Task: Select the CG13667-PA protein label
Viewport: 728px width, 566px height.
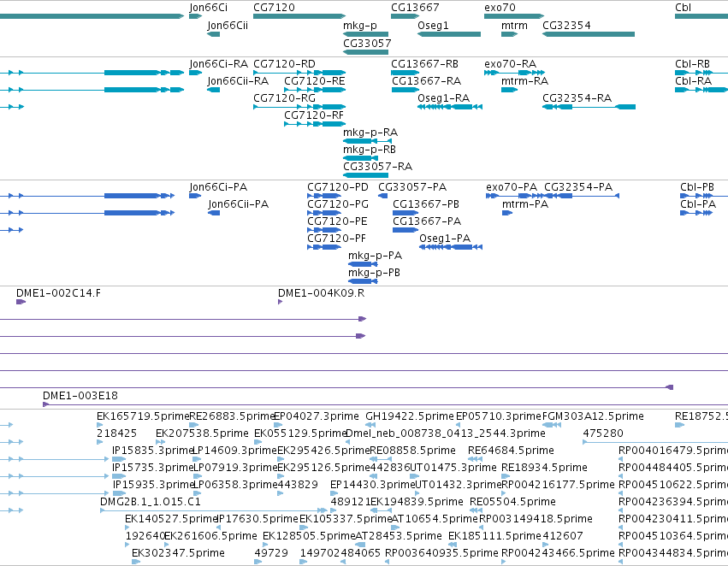Action: click(x=427, y=221)
